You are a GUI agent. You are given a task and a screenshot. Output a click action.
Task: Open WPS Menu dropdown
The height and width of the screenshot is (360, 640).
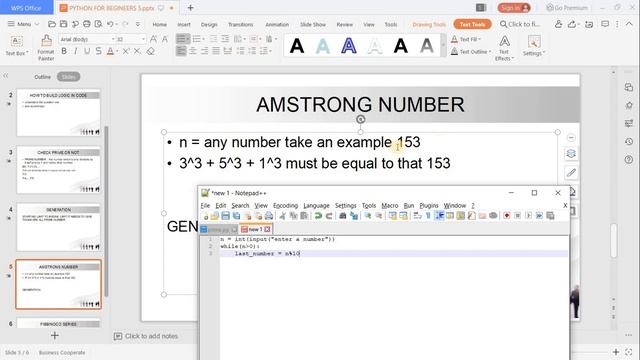[x=23, y=24]
